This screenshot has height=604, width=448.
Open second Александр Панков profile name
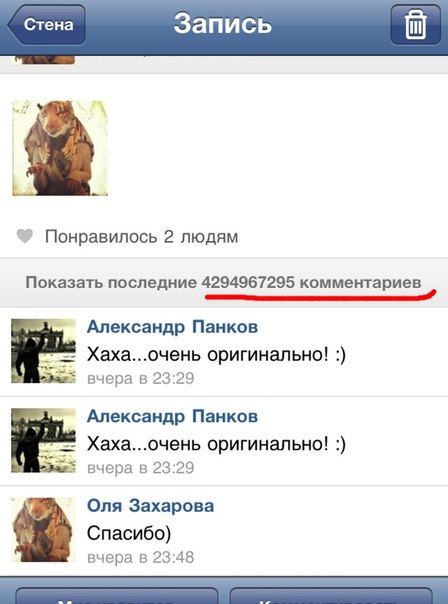[172, 416]
